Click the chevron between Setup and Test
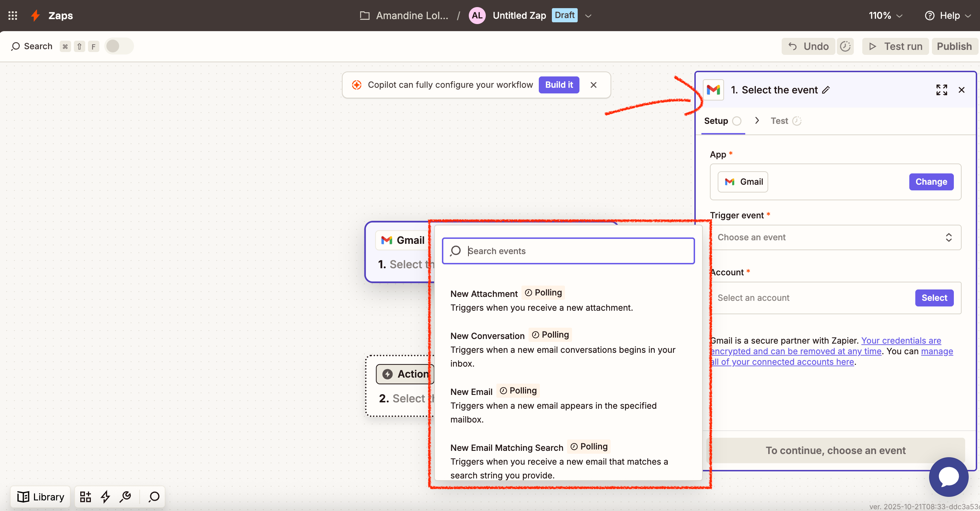Image resolution: width=980 pixels, height=511 pixels. tap(757, 120)
